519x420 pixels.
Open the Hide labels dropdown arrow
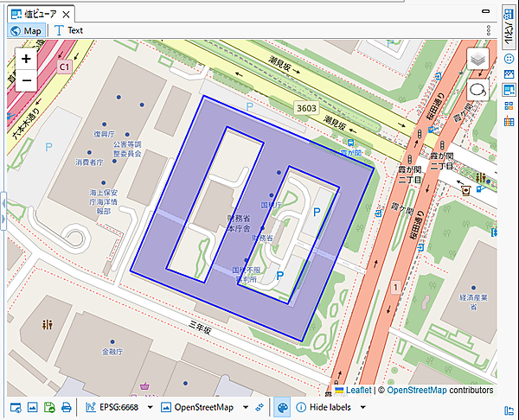(362, 407)
